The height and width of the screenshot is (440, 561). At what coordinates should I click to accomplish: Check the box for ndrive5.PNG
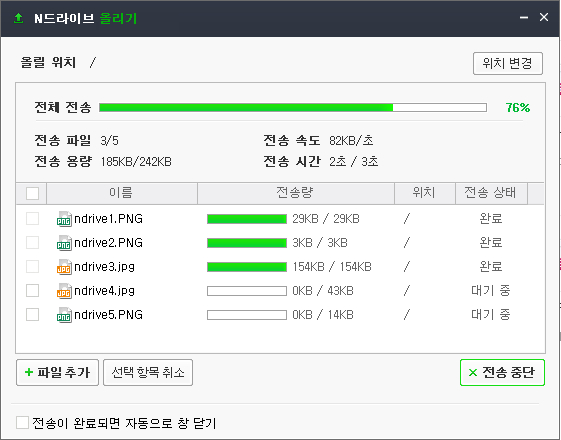point(32,315)
